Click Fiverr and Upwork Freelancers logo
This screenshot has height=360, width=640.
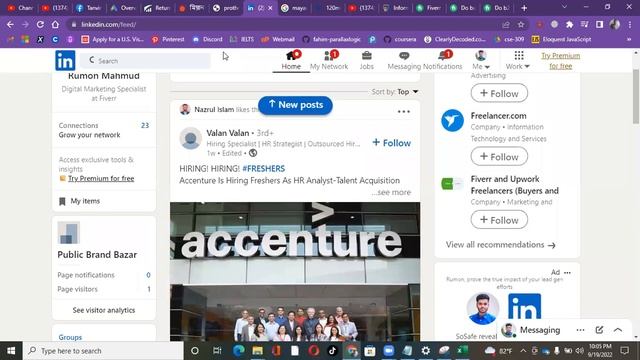452,184
